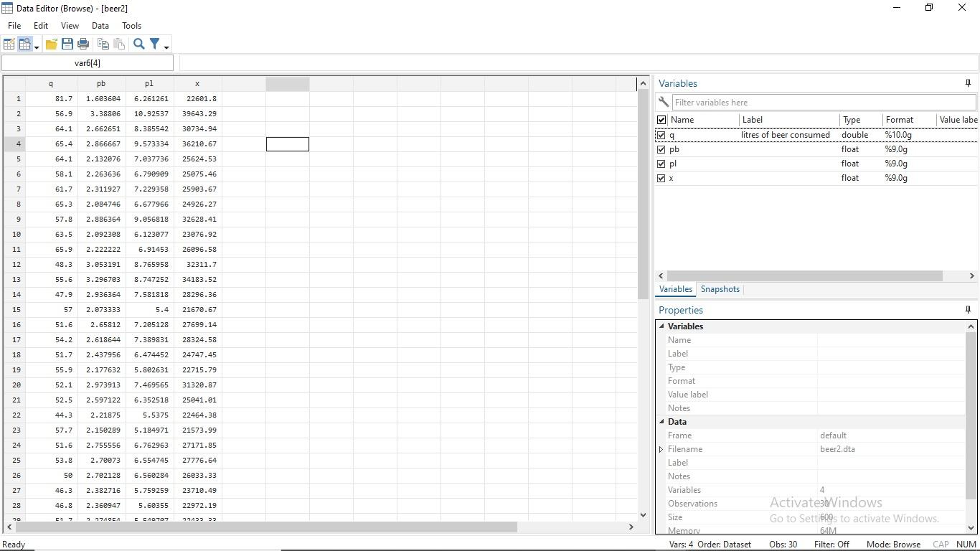Collapse the Data section in Properties

(x=661, y=422)
